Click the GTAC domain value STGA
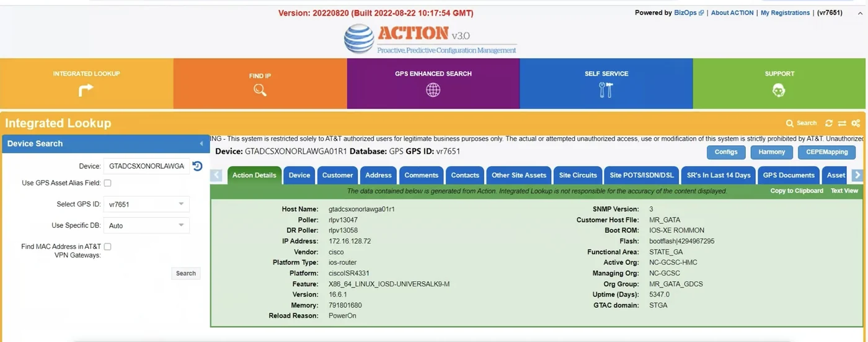This screenshot has width=868, height=342. 658,305
